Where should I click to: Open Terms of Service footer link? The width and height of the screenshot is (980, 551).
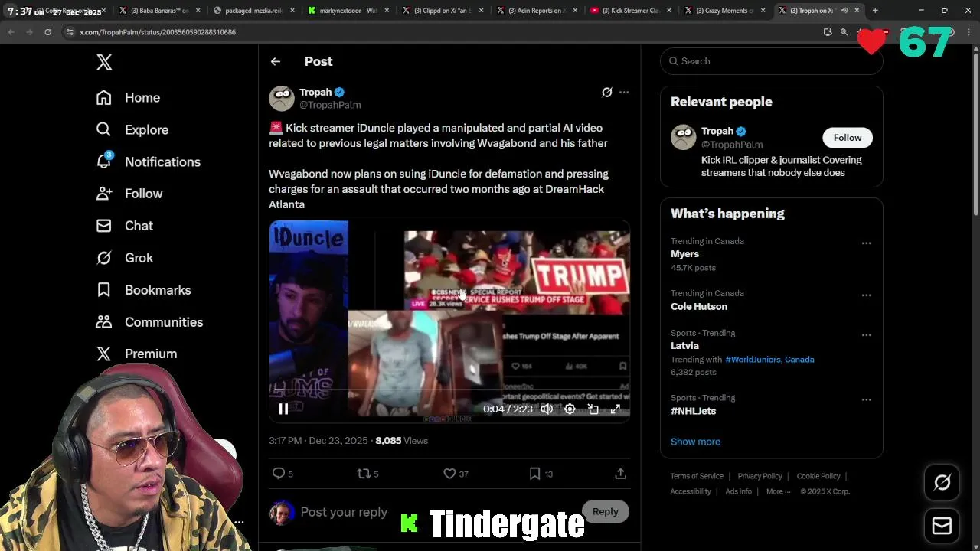pyautogui.click(x=697, y=476)
